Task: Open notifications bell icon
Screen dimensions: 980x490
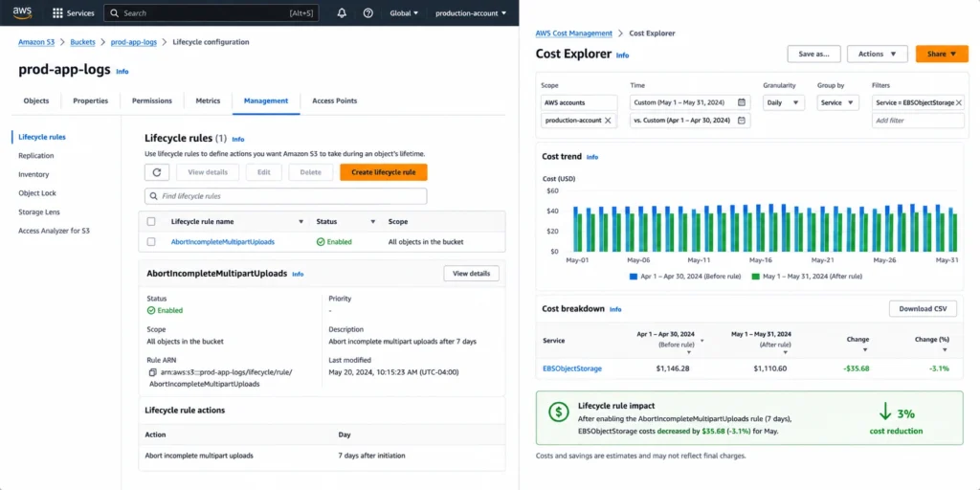Action: [x=342, y=13]
